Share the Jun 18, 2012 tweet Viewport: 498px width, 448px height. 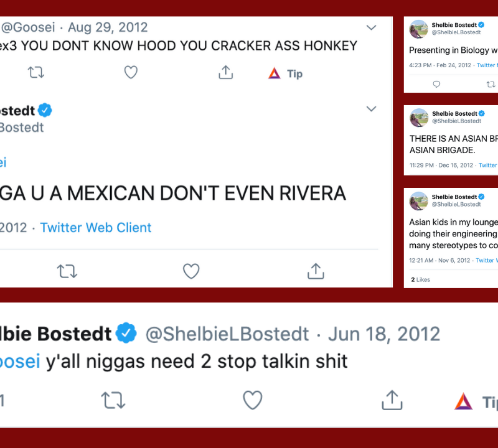click(392, 400)
